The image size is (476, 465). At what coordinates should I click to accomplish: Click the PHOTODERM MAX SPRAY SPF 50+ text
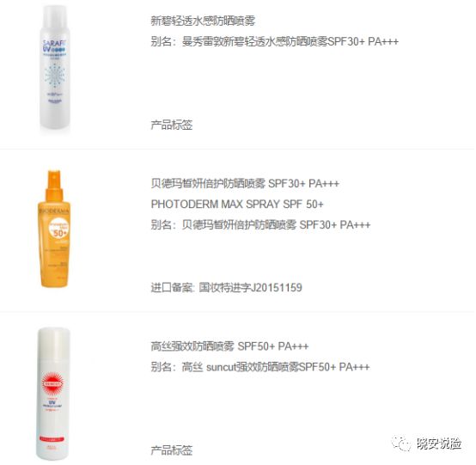tap(237, 204)
